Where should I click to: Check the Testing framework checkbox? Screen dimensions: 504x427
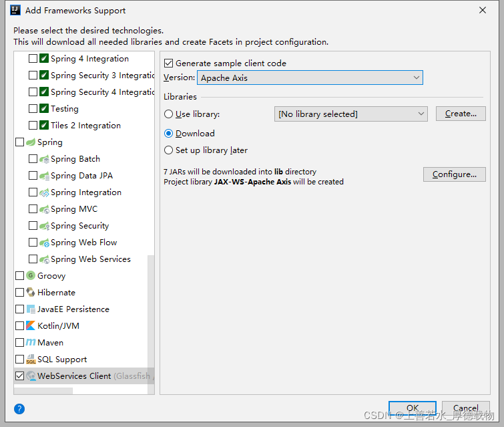tap(33, 108)
